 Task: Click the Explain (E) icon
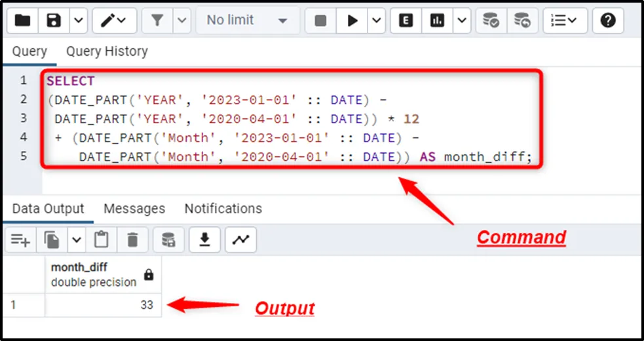tap(406, 21)
